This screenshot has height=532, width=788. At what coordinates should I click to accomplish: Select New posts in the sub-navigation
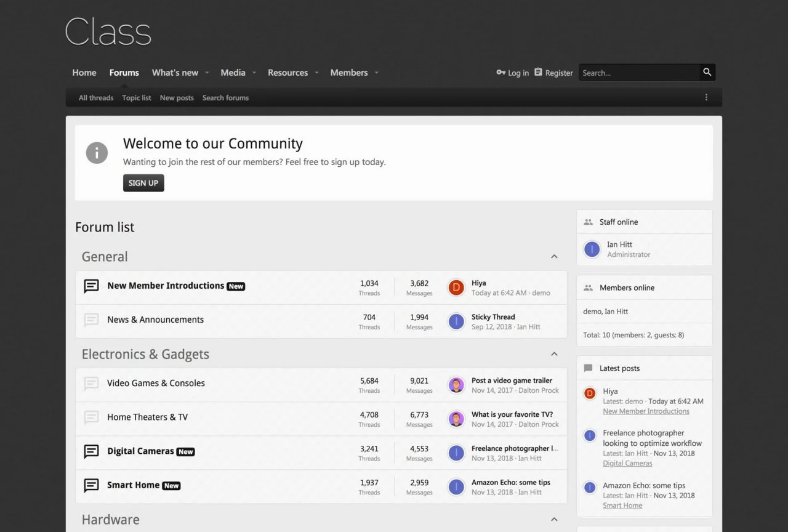pos(177,98)
